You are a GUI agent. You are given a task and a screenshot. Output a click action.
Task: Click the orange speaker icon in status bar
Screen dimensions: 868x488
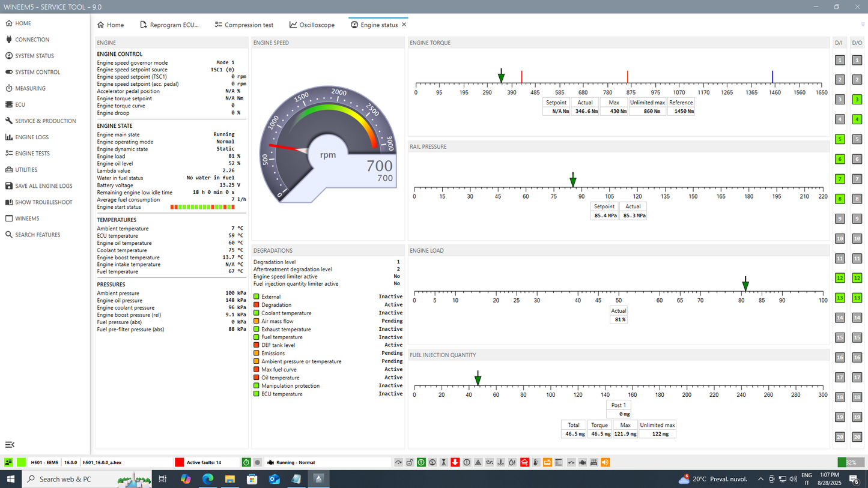coord(605,462)
